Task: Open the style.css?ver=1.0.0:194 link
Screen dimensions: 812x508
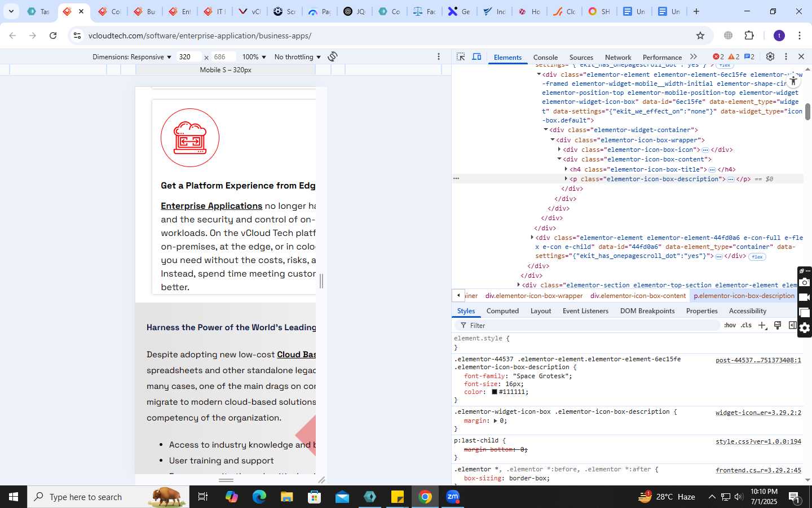Action: 758,441
